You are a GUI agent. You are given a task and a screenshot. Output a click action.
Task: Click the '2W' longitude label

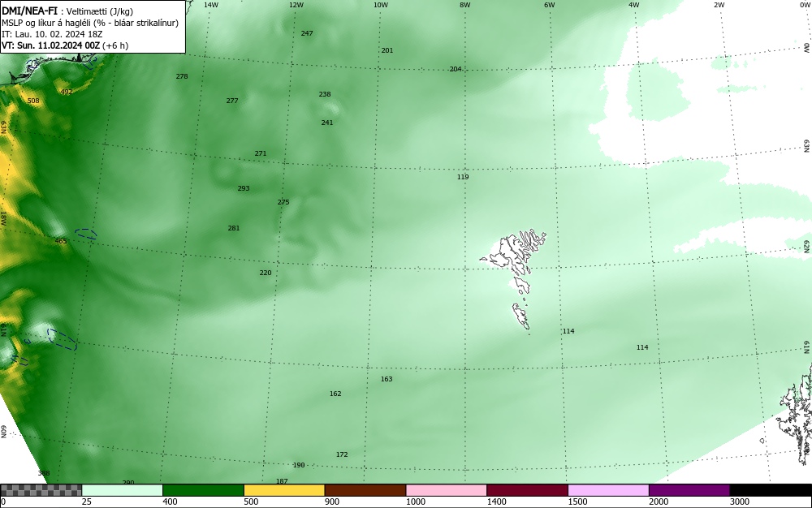pos(719,5)
